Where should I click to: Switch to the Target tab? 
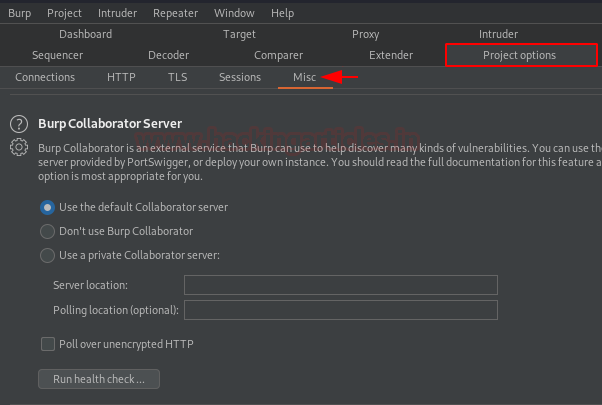tap(239, 34)
